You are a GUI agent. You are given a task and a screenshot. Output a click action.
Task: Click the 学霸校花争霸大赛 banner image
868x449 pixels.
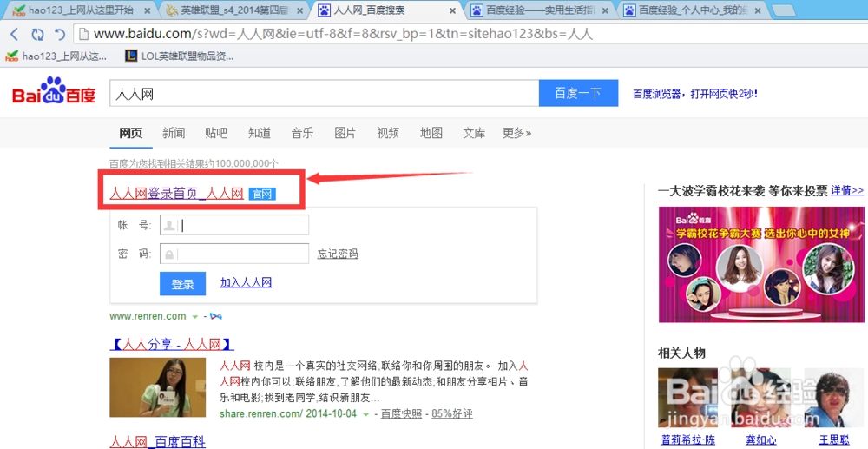(x=761, y=264)
